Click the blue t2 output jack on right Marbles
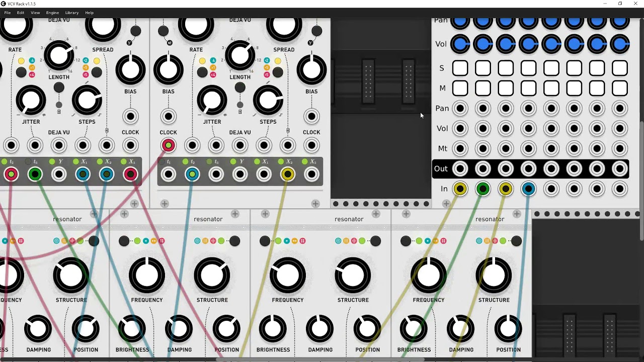 192,174
